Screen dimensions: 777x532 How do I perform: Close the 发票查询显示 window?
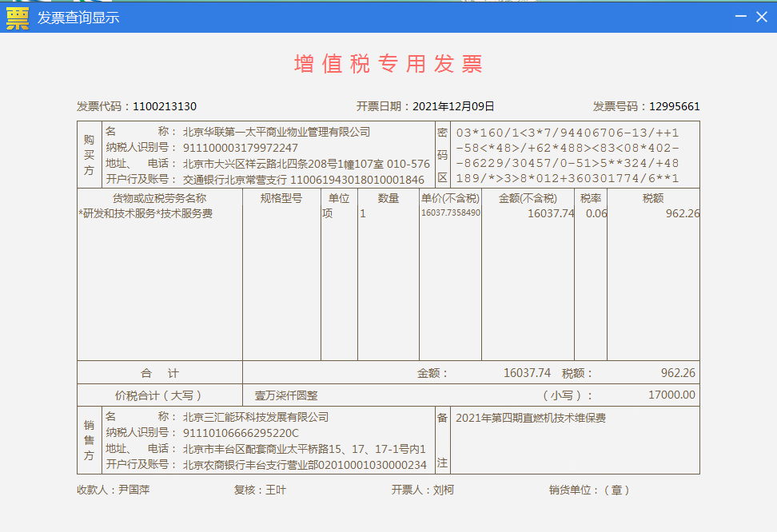762,17
